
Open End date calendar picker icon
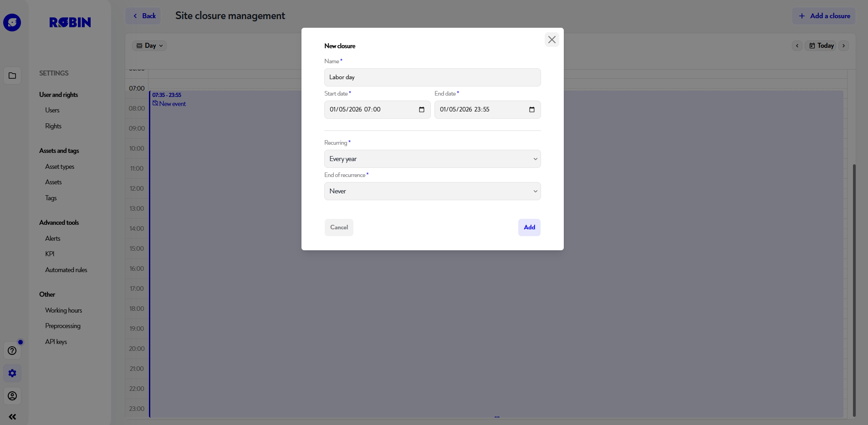pyautogui.click(x=531, y=110)
